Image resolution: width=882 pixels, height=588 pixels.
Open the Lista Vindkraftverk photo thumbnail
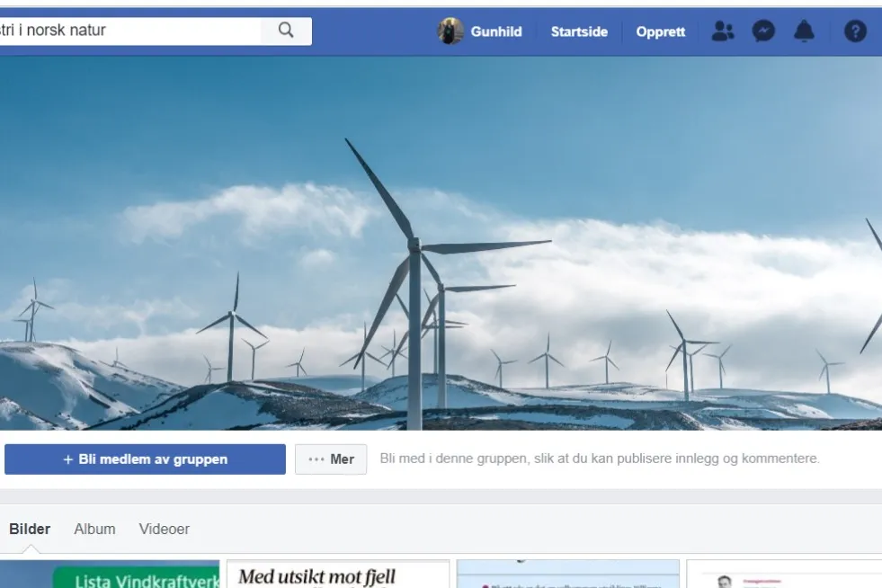[x=110, y=575]
